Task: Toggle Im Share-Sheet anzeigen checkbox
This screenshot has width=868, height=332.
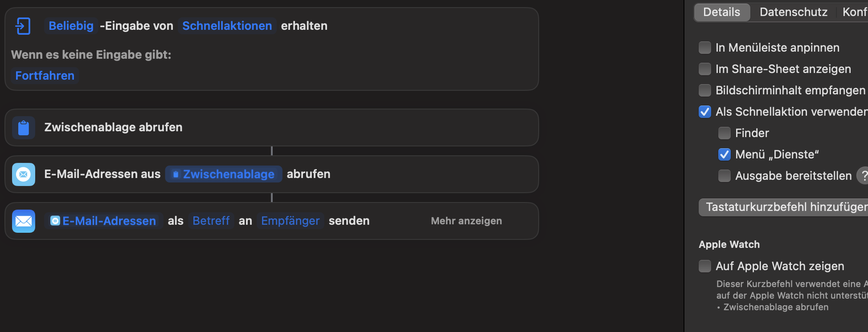Action: (705, 69)
